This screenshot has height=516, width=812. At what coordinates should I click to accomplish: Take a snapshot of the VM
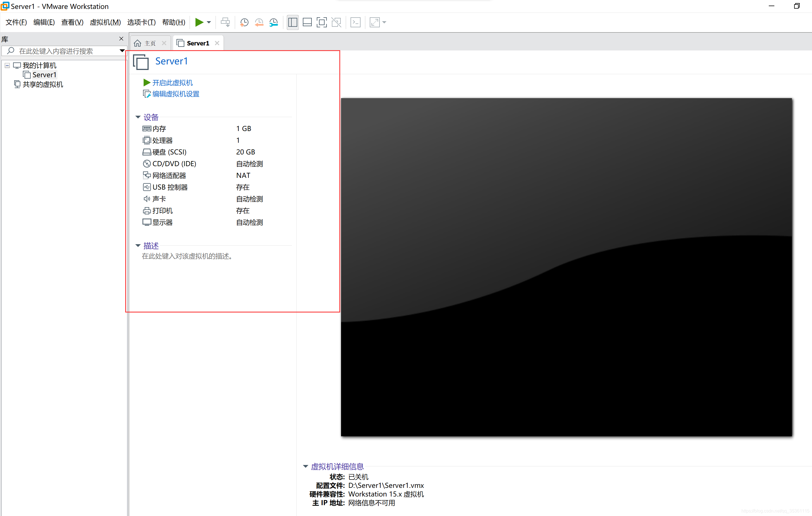[x=244, y=22]
